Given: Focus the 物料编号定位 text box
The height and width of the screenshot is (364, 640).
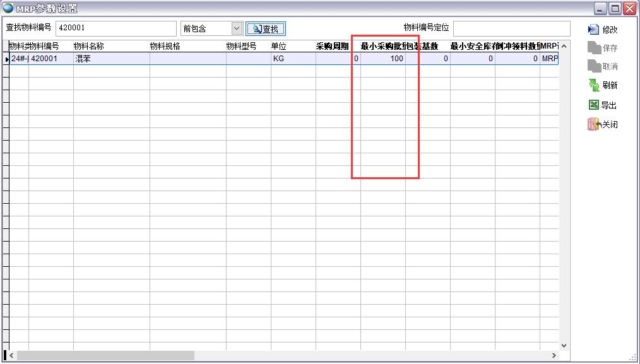Looking at the screenshot, I should point(511,28).
